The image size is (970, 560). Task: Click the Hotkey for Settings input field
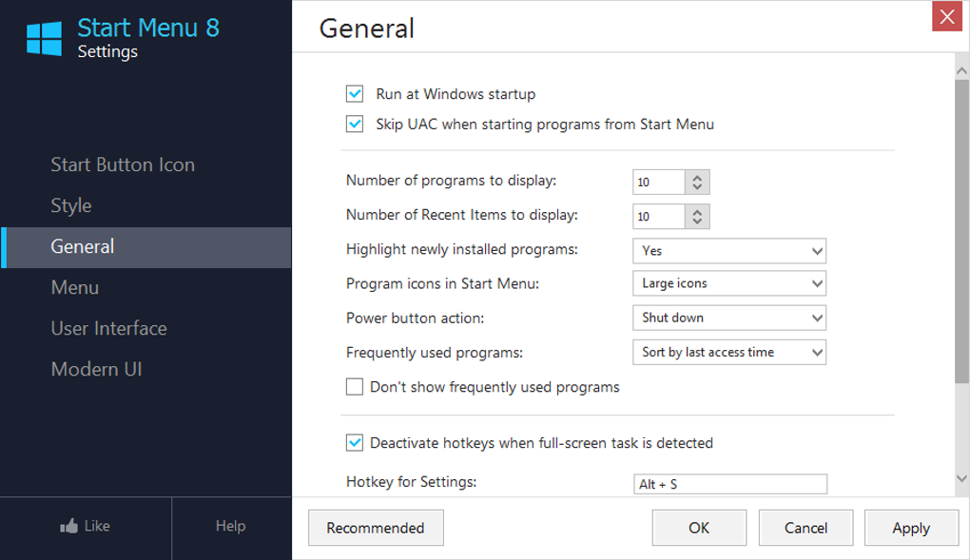729,484
